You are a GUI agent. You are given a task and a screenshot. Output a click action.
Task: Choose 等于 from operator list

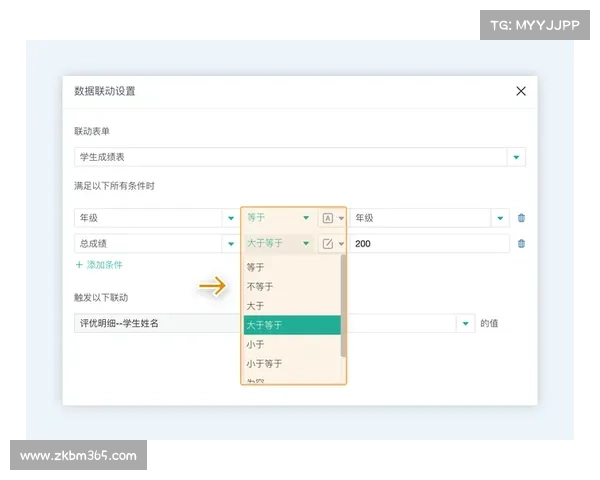[x=292, y=267]
